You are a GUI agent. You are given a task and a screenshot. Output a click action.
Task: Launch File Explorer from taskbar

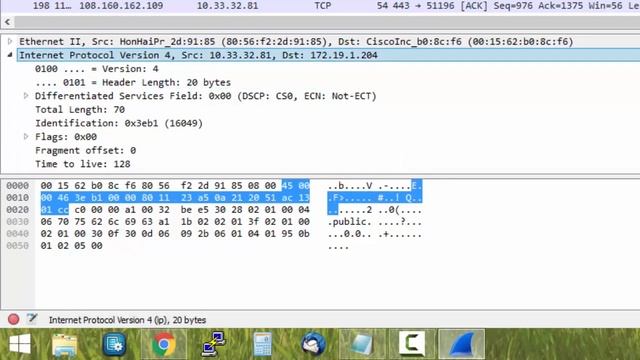coord(64,345)
